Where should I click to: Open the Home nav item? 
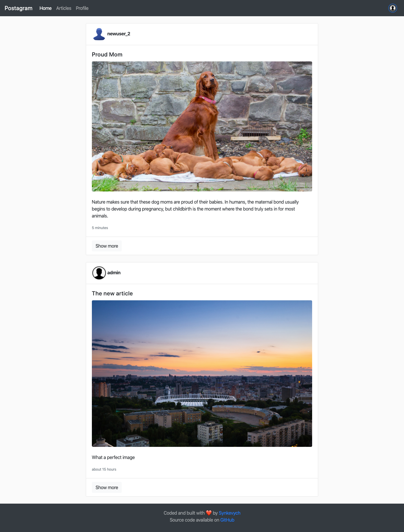(x=46, y=8)
